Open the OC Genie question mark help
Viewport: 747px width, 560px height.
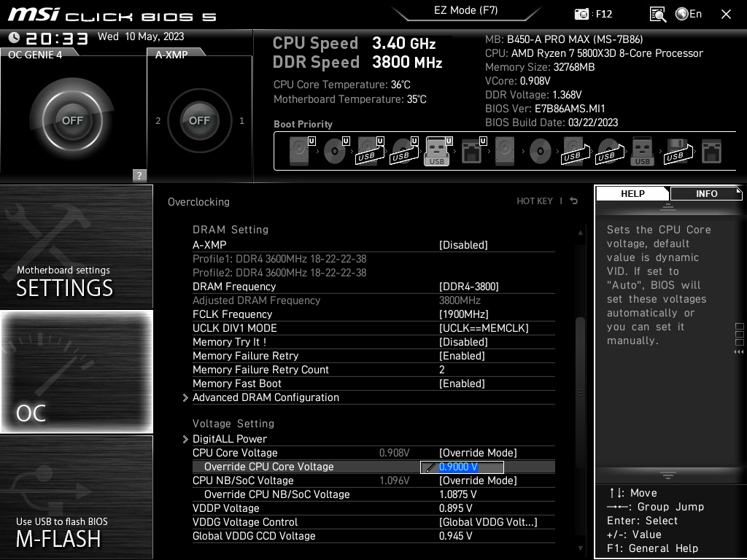click(x=139, y=175)
